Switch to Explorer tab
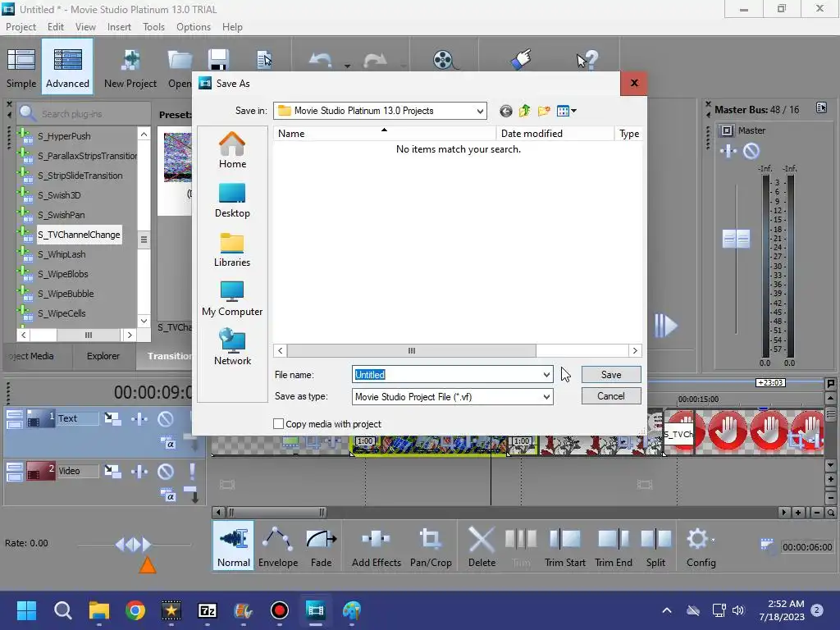This screenshot has width=840, height=630. tap(103, 356)
